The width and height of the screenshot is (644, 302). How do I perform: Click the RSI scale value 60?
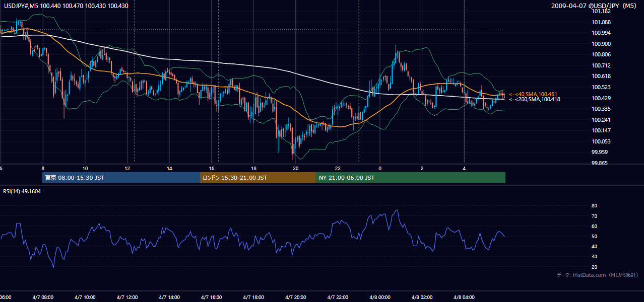[x=594, y=226]
